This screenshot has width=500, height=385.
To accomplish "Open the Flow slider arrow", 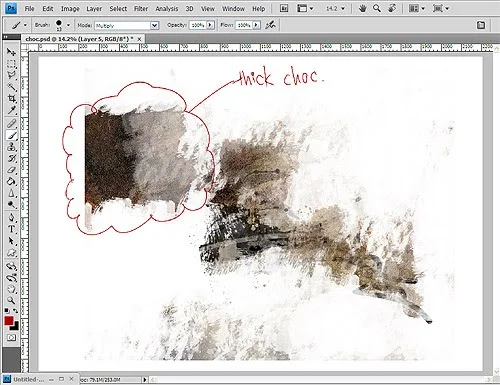I will tap(256, 25).
